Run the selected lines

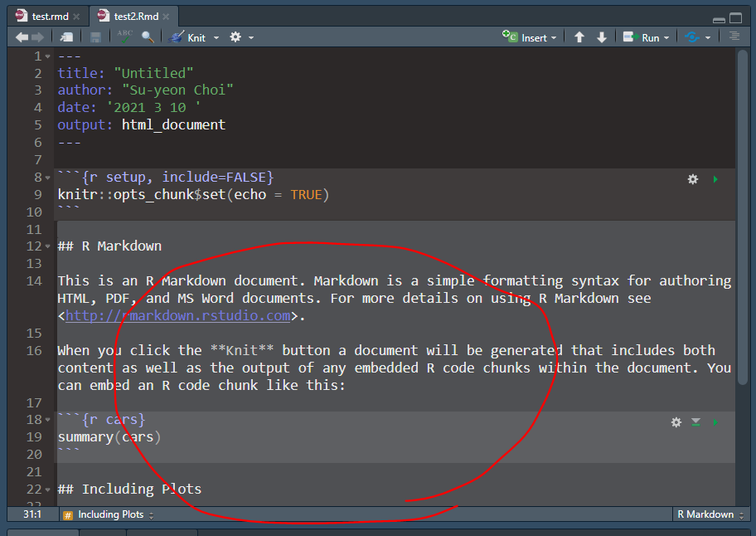642,37
